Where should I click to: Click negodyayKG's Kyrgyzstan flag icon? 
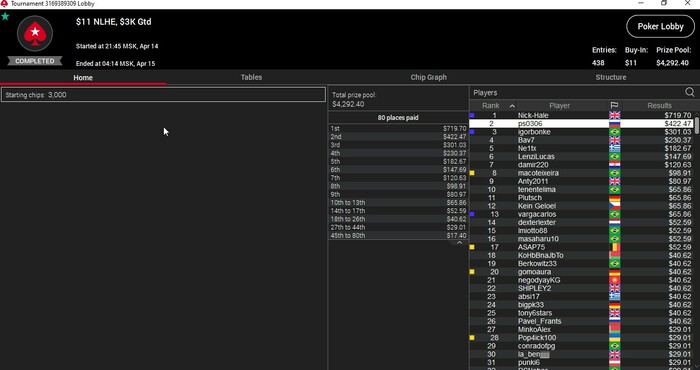pos(615,280)
